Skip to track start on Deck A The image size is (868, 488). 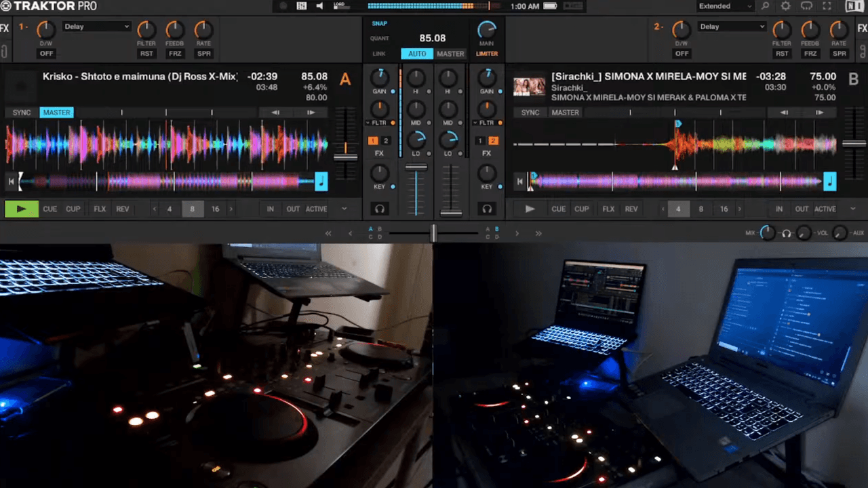(x=11, y=181)
